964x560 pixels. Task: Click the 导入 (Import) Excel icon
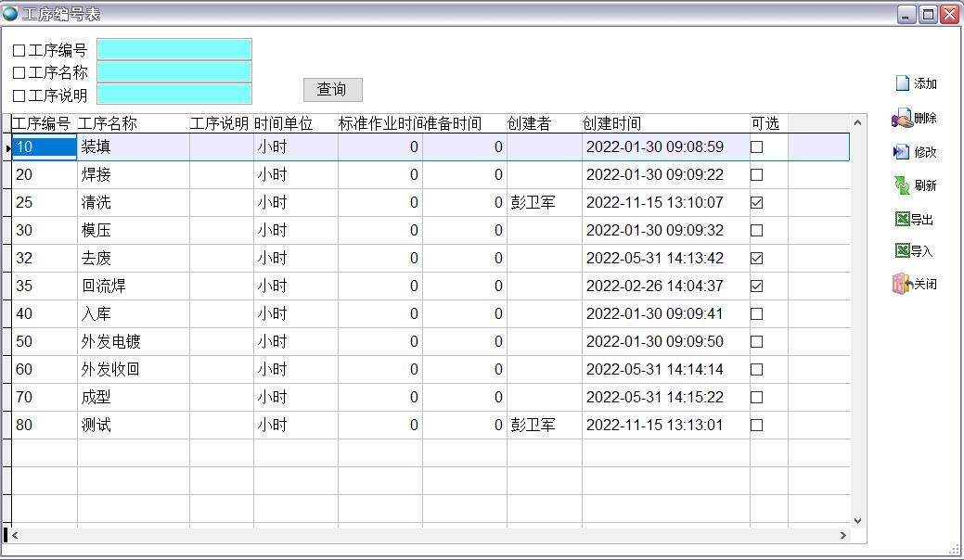[x=902, y=251]
